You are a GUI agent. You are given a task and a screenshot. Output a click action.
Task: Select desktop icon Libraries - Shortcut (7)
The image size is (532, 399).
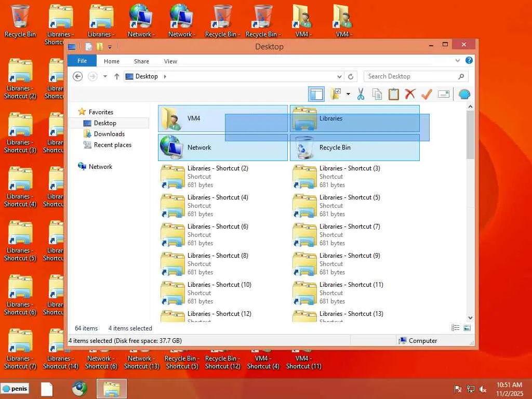tap(20, 349)
